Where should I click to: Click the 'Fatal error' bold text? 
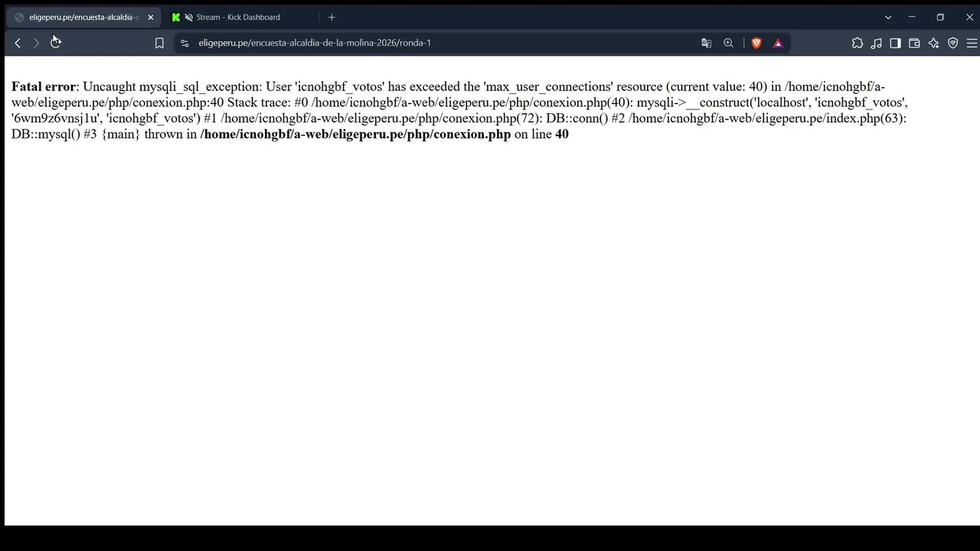click(x=44, y=86)
